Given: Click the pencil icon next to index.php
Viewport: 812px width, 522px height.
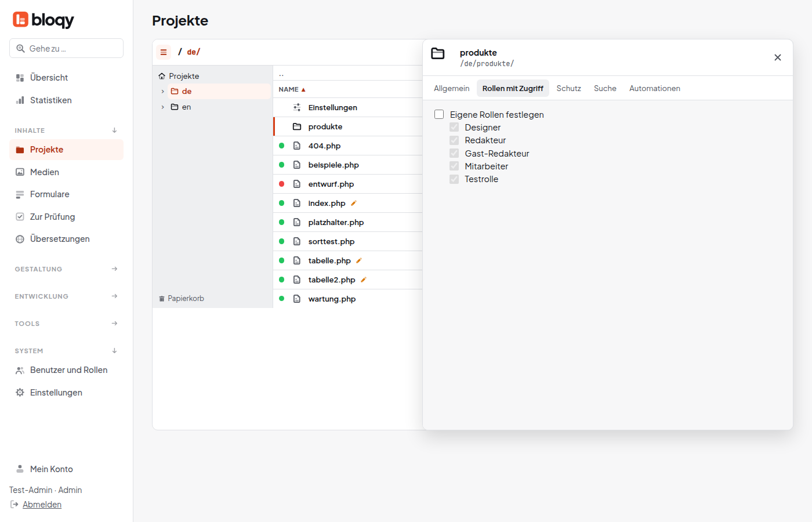Looking at the screenshot, I should [x=354, y=203].
